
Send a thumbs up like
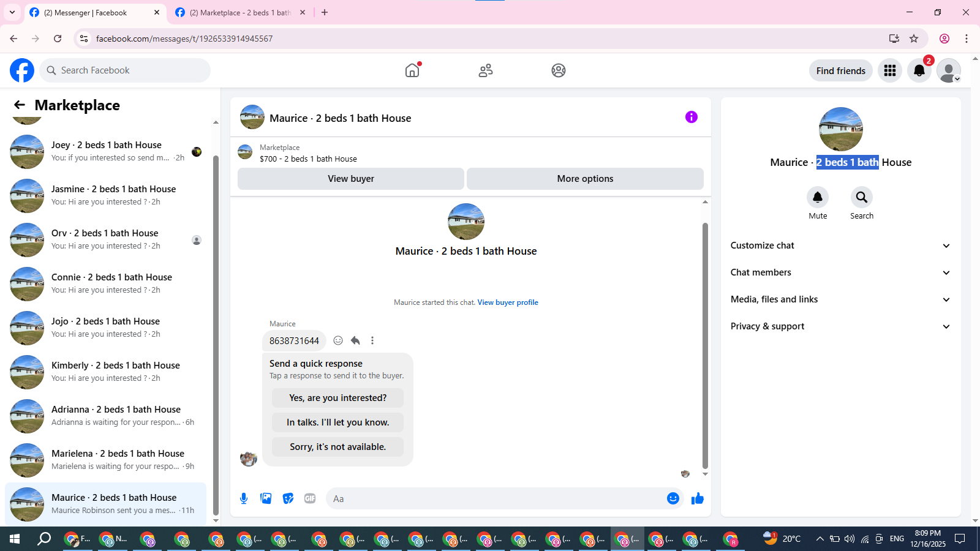698,498
